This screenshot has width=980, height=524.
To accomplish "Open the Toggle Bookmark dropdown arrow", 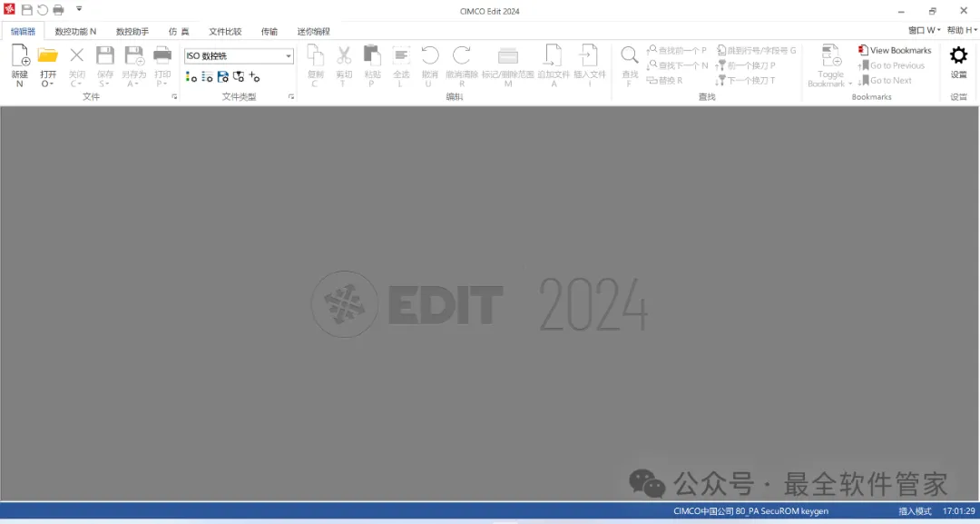I will [850, 84].
